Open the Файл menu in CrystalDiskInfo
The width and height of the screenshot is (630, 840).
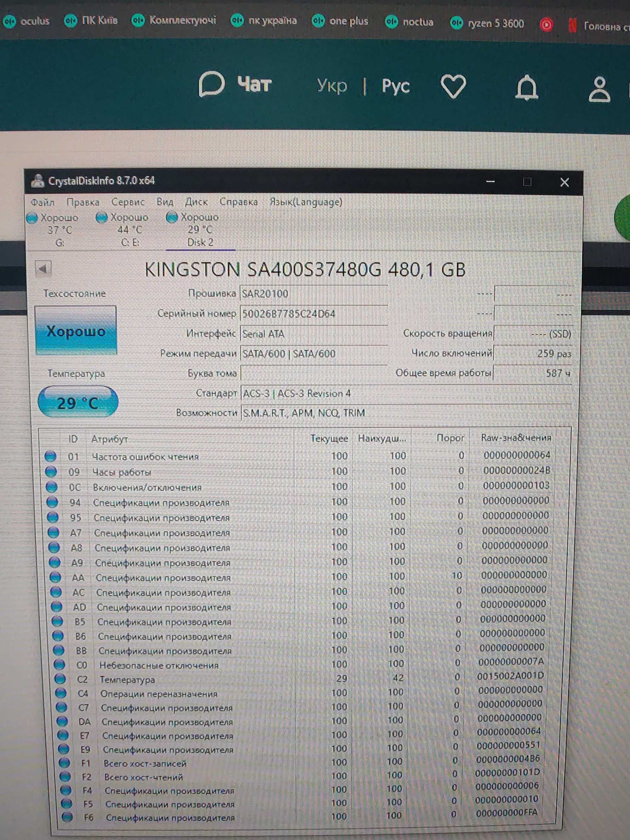(43, 202)
